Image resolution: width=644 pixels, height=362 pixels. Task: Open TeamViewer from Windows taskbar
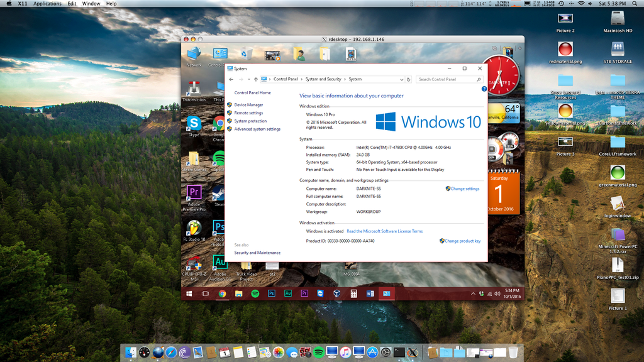(320, 293)
